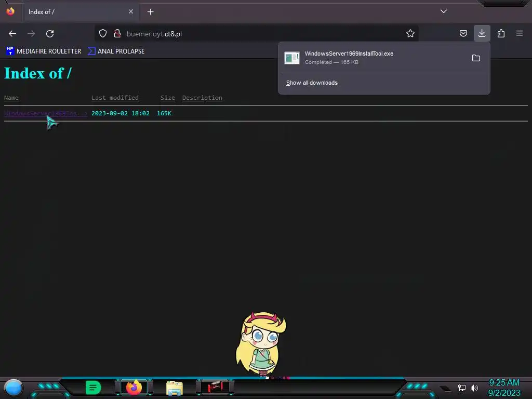Click the forward navigation arrow
The image size is (532, 399).
click(x=31, y=34)
